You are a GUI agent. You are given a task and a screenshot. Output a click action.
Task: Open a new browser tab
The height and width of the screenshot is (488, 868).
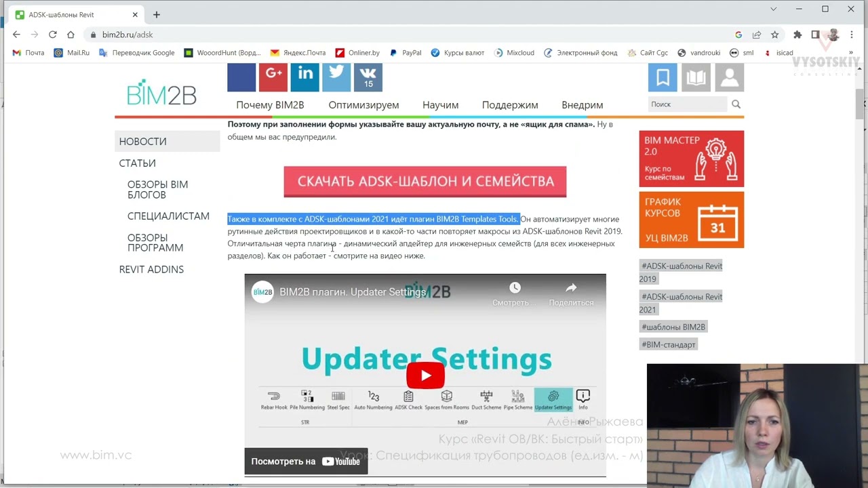(x=157, y=14)
